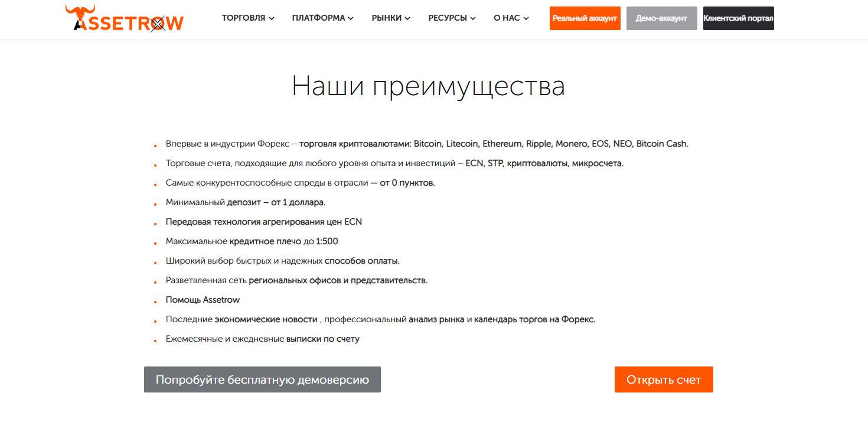Open региональных офисов и представительств link
The height and width of the screenshot is (425, 868).
338,280
